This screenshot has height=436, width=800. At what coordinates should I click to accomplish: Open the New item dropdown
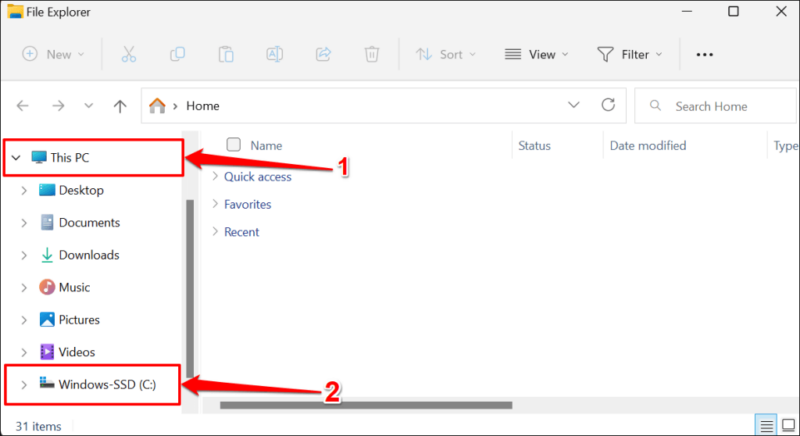pyautogui.click(x=53, y=54)
